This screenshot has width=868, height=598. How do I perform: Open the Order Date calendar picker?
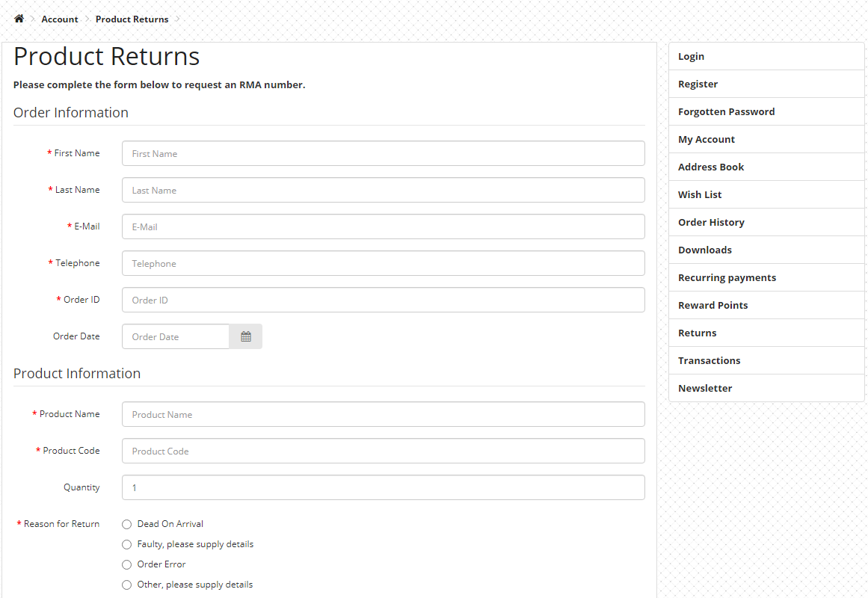point(245,336)
